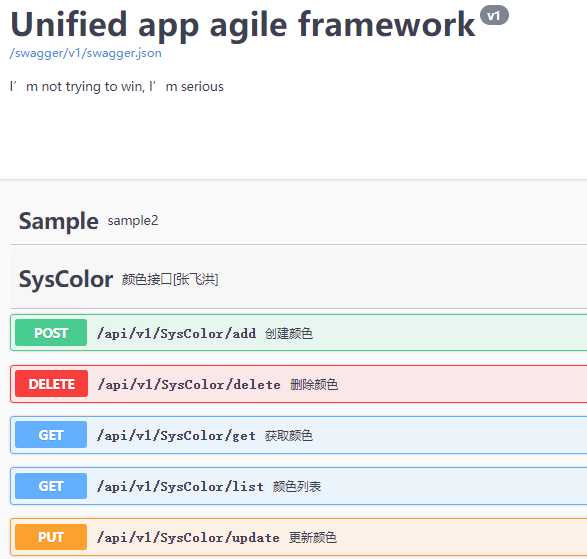Expand the /api/v1/SysColor/delete endpoint path
The image size is (587, 559).
coord(189,385)
